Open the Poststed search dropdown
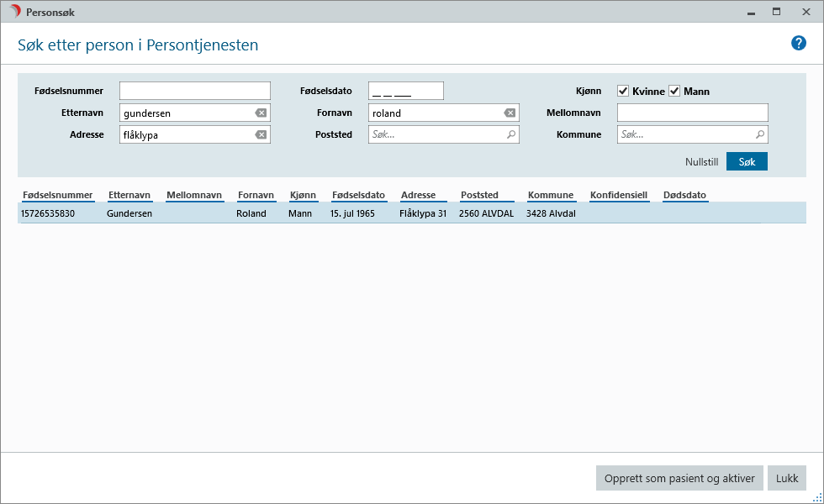Screen dimensions: 824x504 pos(437,134)
